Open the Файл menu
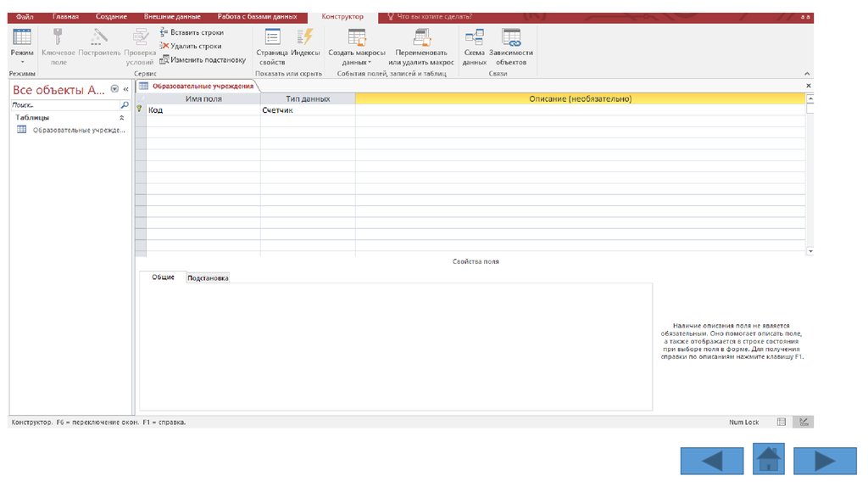 (25, 17)
